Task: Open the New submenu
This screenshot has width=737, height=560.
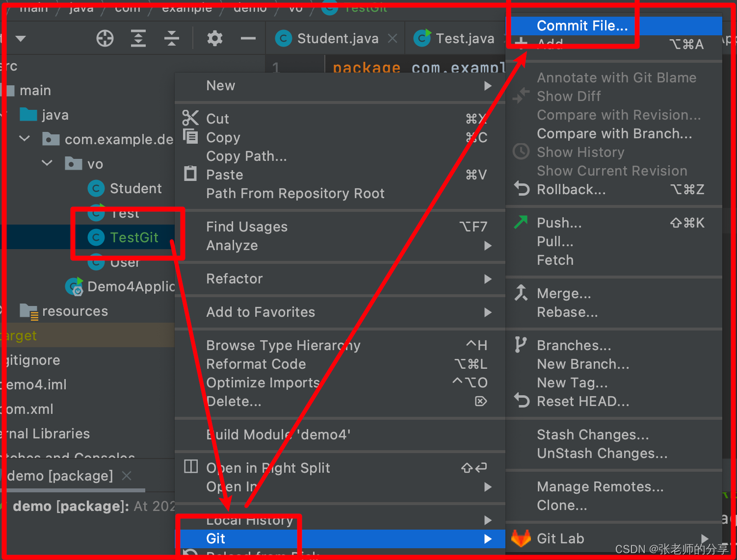Action: (340, 86)
